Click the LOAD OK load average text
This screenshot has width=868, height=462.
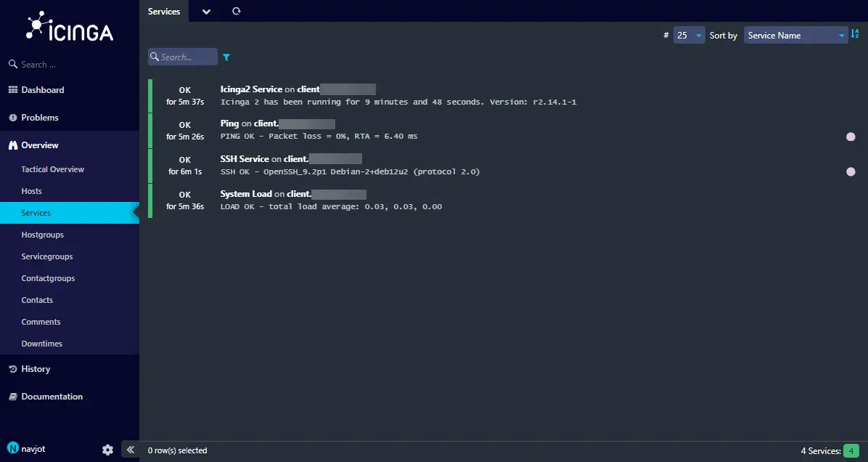331,206
